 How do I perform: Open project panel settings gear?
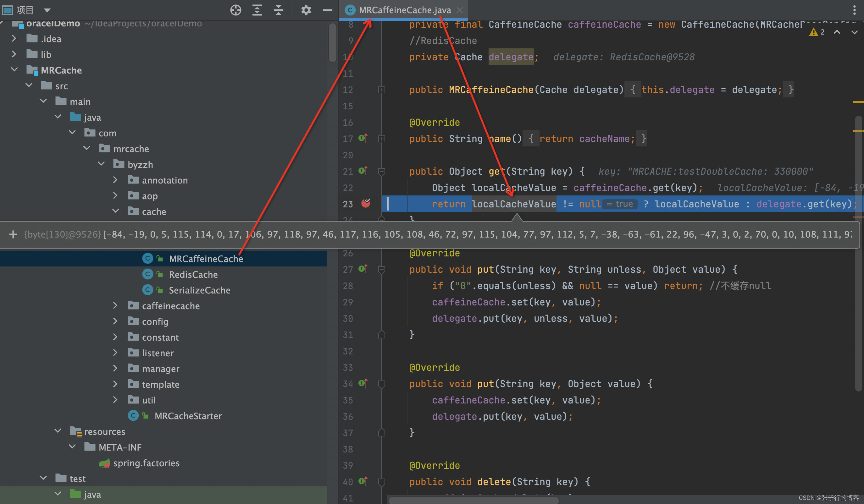click(x=306, y=10)
